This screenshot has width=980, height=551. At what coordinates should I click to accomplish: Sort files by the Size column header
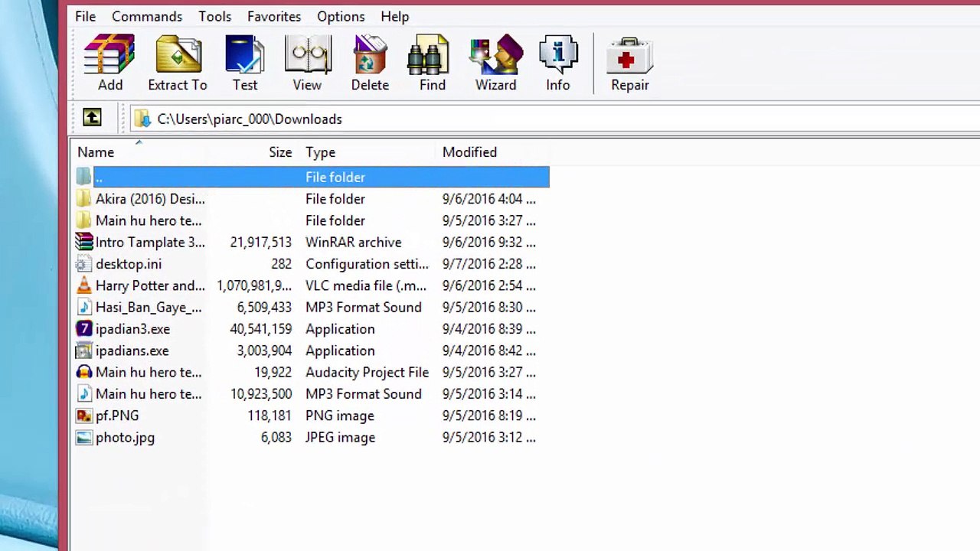[x=280, y=152]
